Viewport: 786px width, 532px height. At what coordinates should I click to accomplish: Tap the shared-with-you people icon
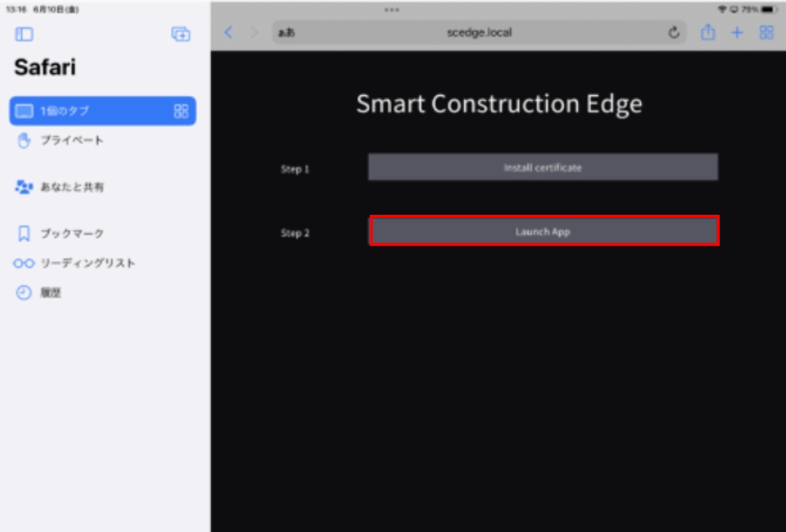(24, 187)
